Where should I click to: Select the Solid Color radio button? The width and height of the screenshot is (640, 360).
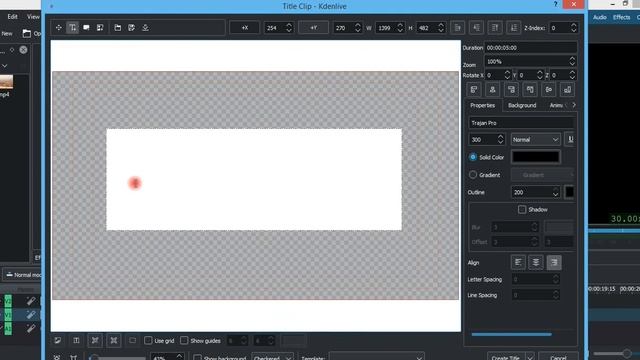coord(473,157)
